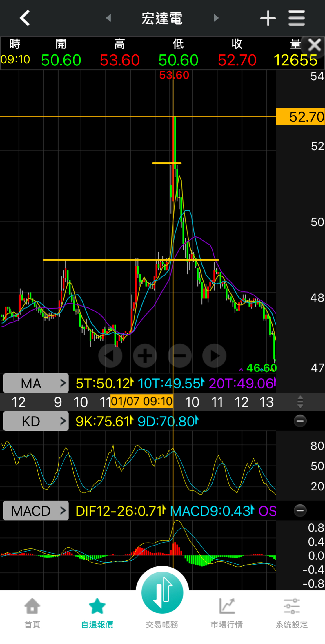Add stock with the plus icon
Screen dimensions: 325x644
coord(268,18)
